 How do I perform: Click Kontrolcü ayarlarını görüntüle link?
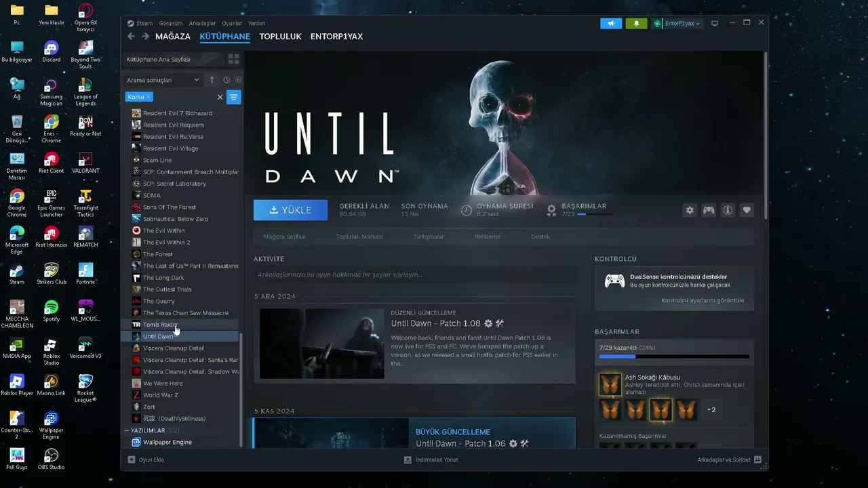click(x=703, y=300)
